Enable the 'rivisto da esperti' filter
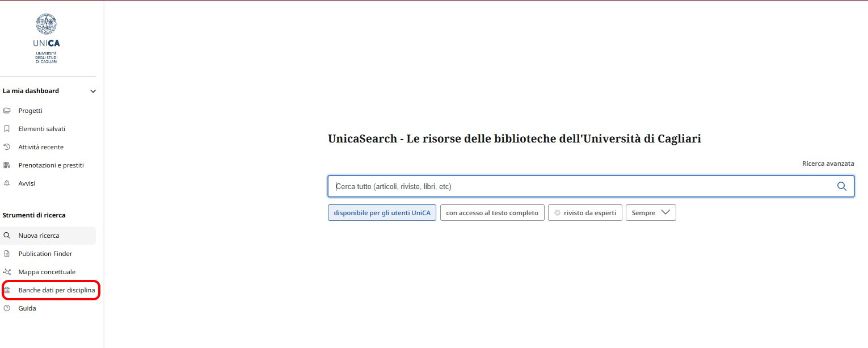This screenshot has width=868, height=348. [585, 213]
